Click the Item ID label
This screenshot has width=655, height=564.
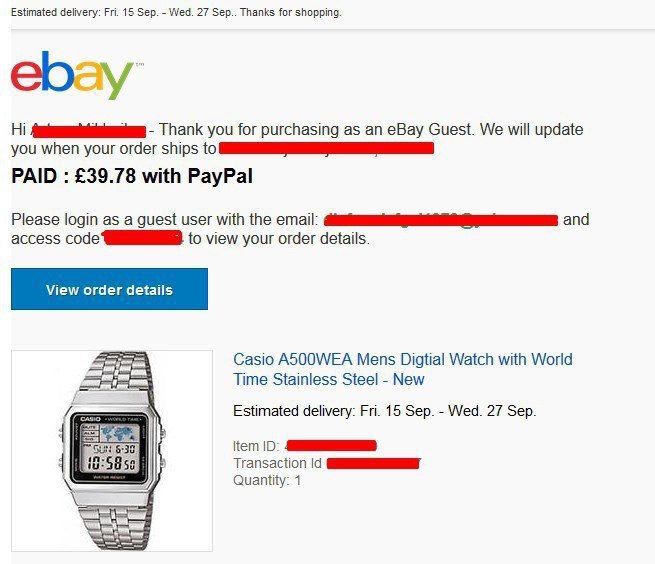256,446
